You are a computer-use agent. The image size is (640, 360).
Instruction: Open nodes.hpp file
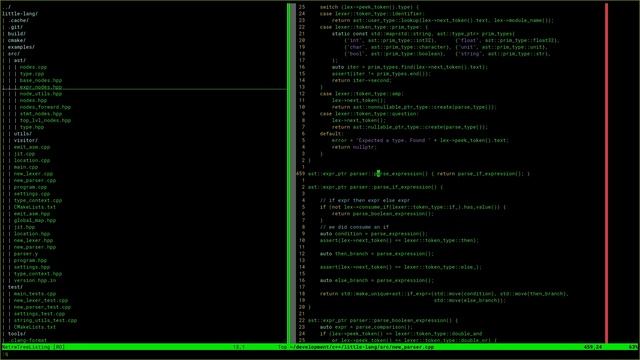pos(33,100)
